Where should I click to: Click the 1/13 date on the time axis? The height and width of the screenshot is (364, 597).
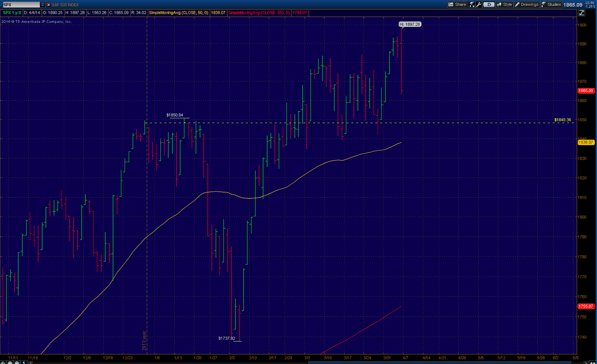point(178,358)
